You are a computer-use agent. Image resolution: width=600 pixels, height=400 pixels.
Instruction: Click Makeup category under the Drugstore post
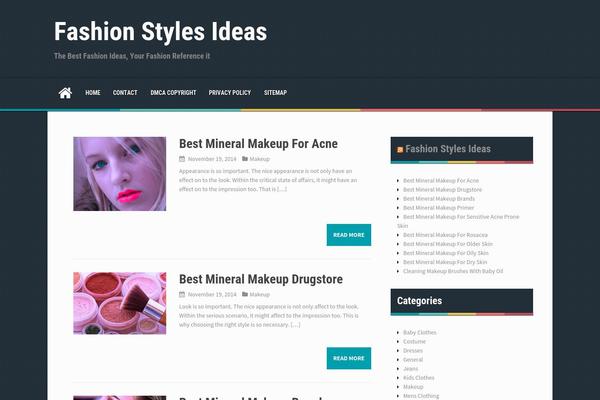point(259,294)
